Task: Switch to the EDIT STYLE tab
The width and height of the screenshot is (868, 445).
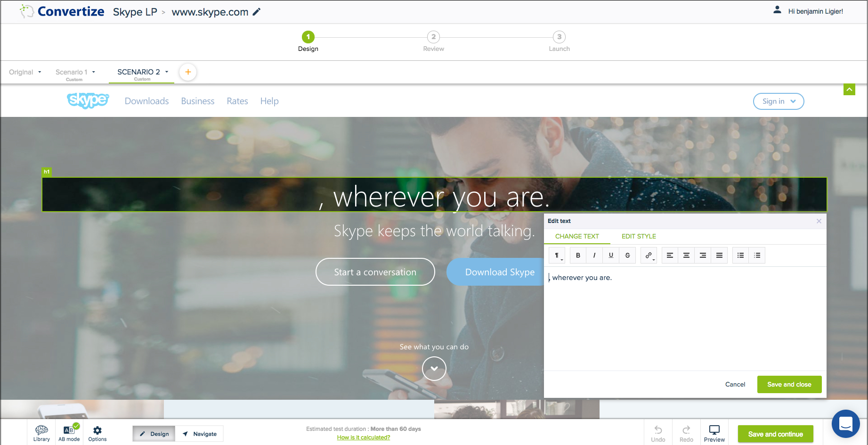Action: (x=639, y=236)
